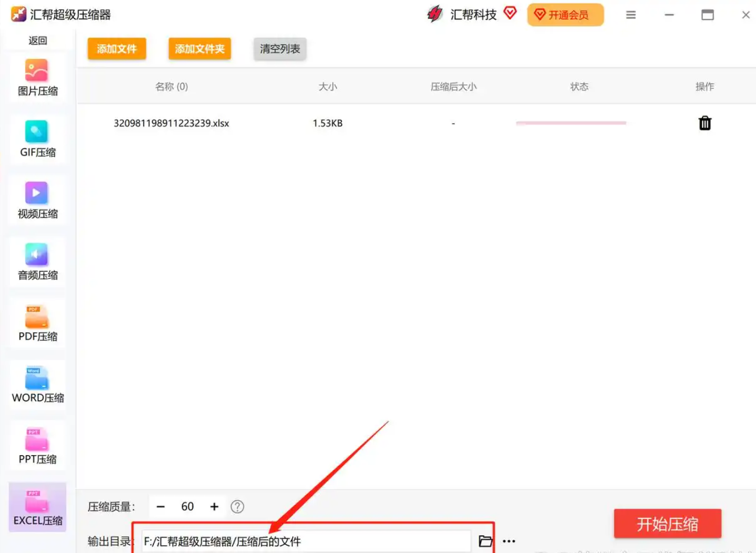756x553 pixels.
Task: Select file 320981198911223239.xlsx in list
Action: pos(171,123)
